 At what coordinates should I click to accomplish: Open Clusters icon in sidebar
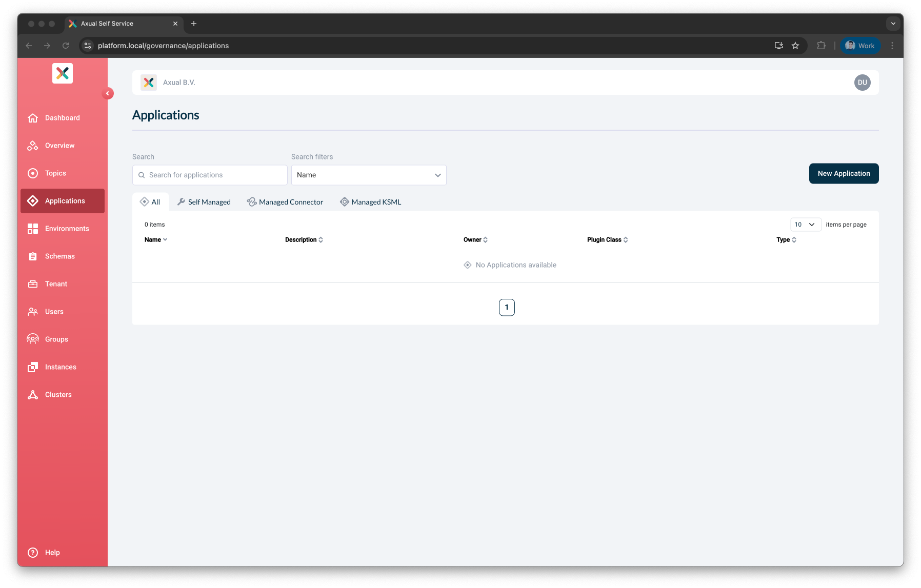click(33, 395)
